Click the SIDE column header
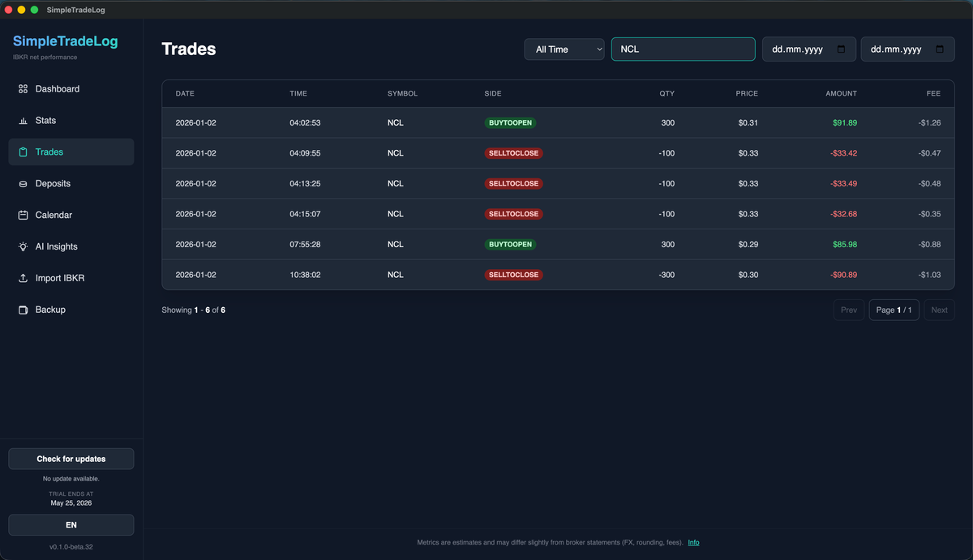973x560 pixels. point(493,94)
